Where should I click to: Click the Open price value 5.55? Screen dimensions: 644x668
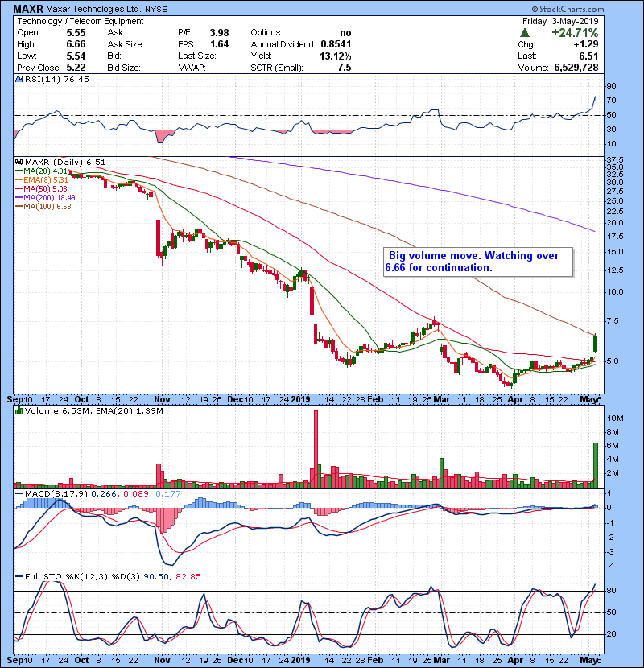[76, 33]
